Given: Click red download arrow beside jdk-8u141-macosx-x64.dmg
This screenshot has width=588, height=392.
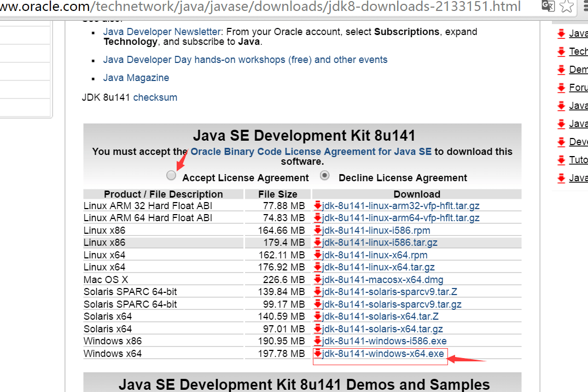Looking at the screenshot, I should click(x=318, y=280).
